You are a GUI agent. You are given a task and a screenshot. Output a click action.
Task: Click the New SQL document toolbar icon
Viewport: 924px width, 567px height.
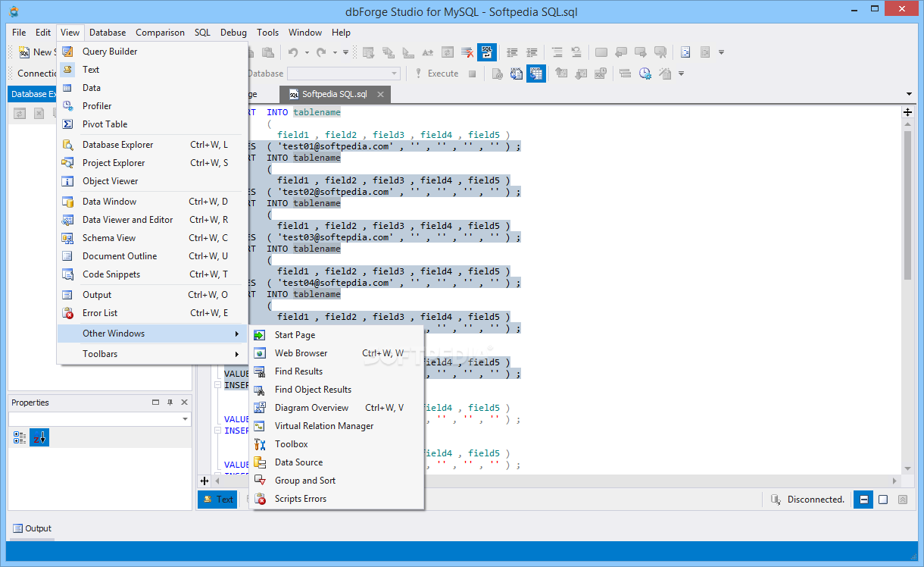pyautogui.click(x=25, y=52)
